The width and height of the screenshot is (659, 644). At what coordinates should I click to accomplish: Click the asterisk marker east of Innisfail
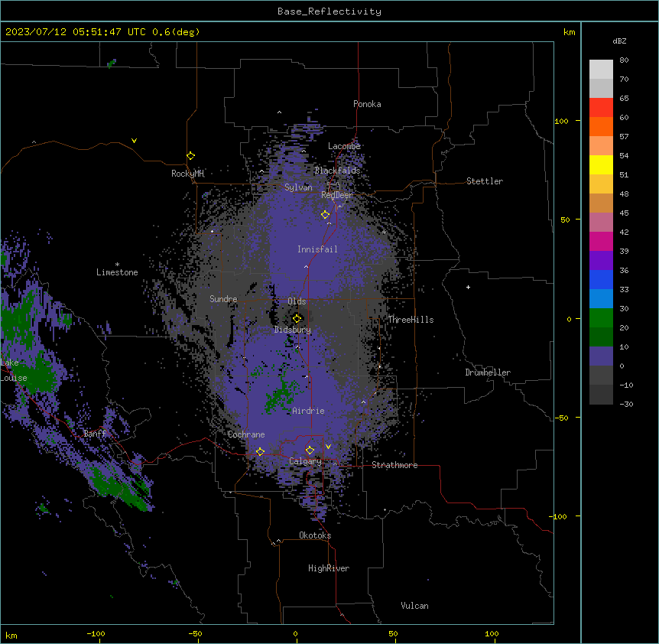384,232
